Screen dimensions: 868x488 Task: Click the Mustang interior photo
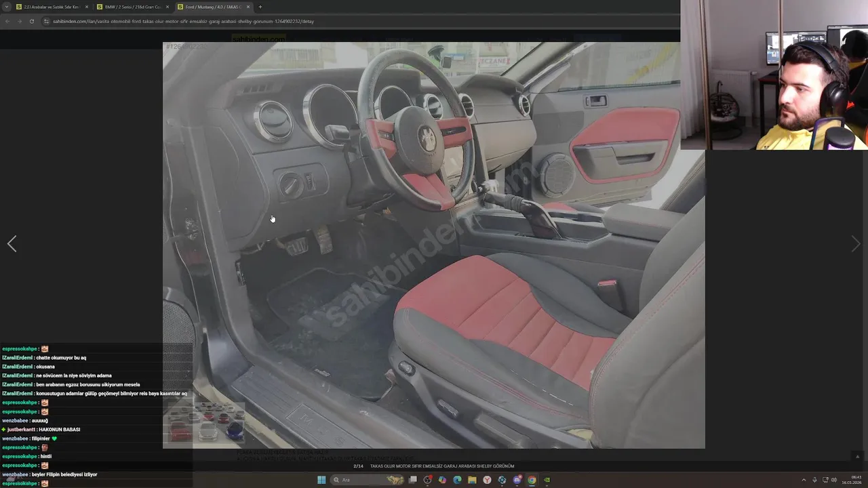tap(434, 245)
